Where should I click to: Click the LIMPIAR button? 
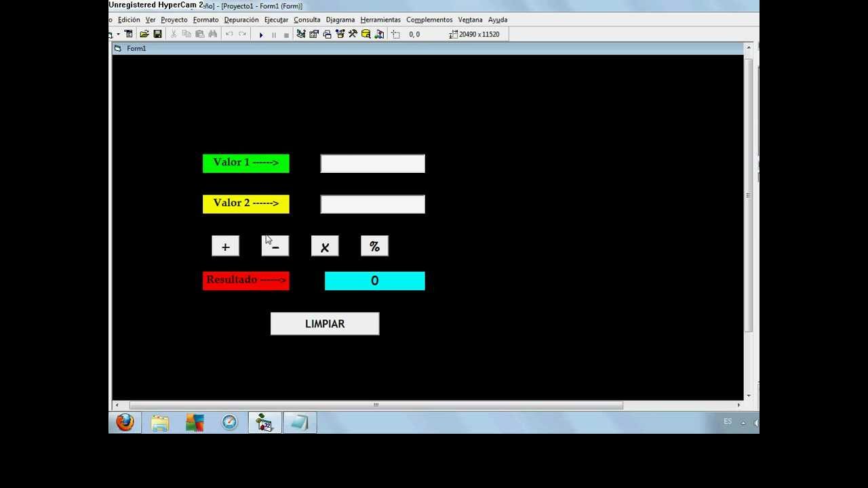tap(325, 324)
